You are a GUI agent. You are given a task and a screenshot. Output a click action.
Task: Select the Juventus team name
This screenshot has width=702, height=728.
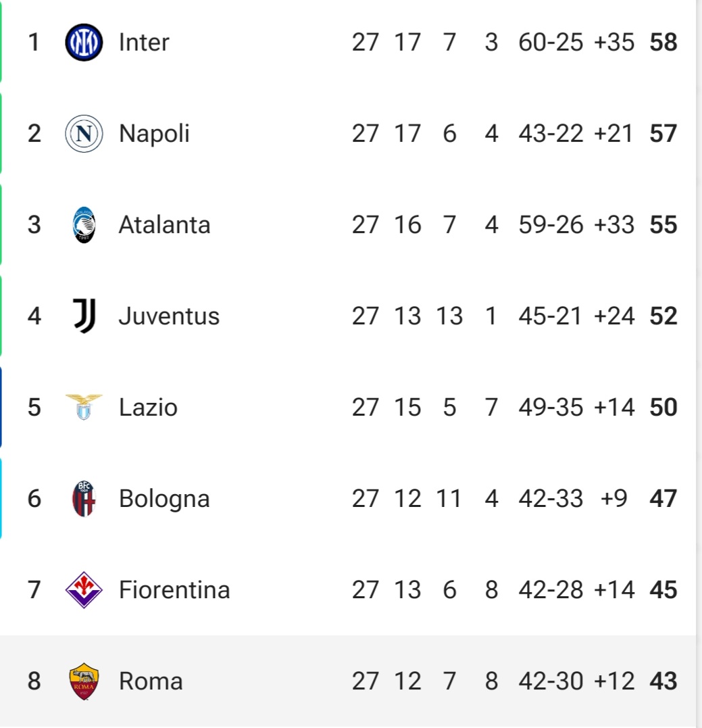[169, 316]
